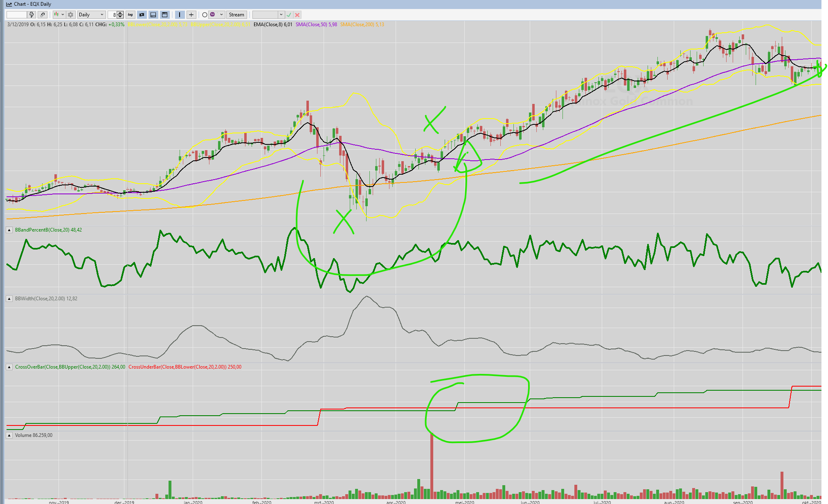Click the streaming status circle indicator
Image resolution: width=828 pixels, height=504 pixels.
coord(205,15)
